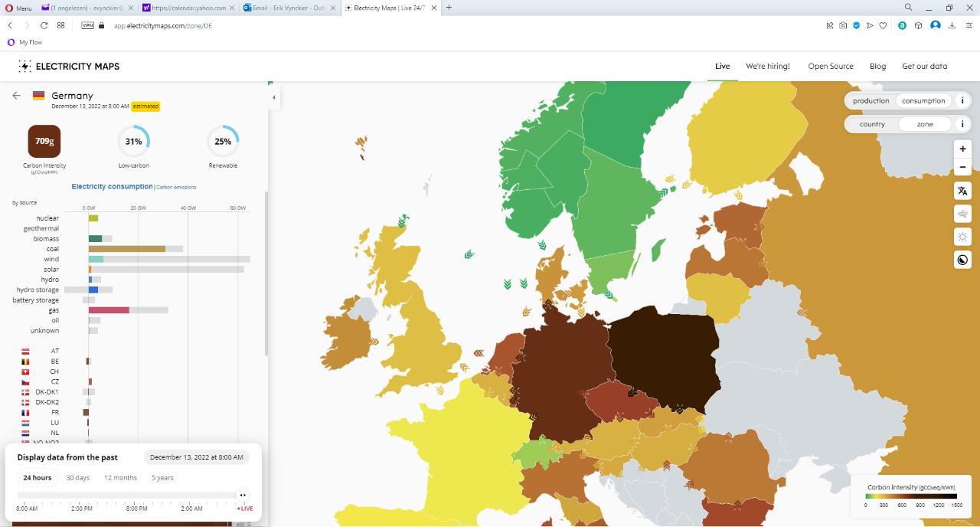
Task: Switch to the Carbon emissions view
Action: tap(176, 187)
